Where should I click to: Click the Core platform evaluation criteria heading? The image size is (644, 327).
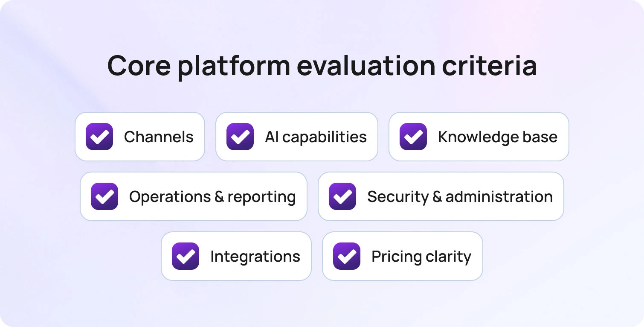tap(322, 66)
